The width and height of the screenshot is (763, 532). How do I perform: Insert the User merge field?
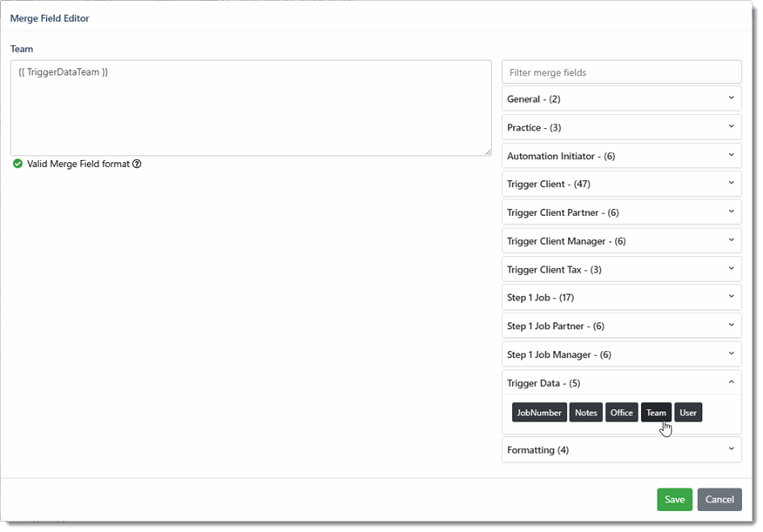[x=688, y=413]
